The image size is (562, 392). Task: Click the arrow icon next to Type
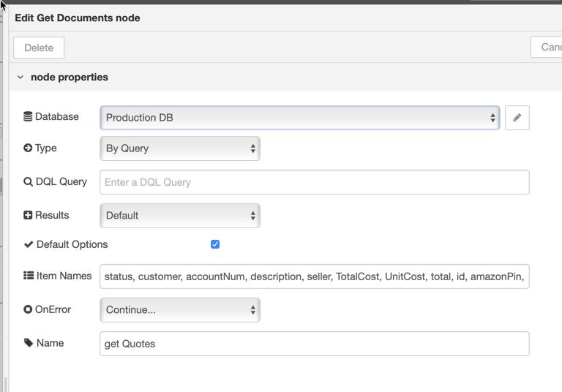coord(28,148)
